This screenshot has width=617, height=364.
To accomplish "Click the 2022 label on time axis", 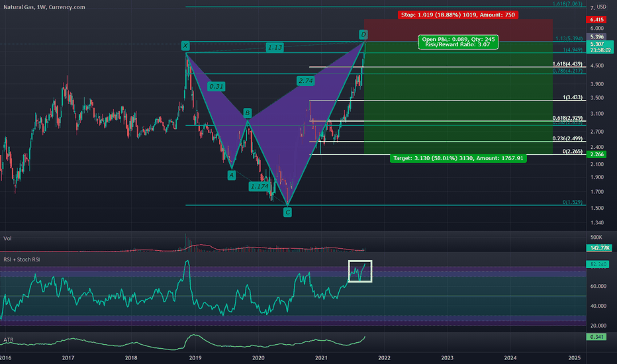I will point(384,358).
